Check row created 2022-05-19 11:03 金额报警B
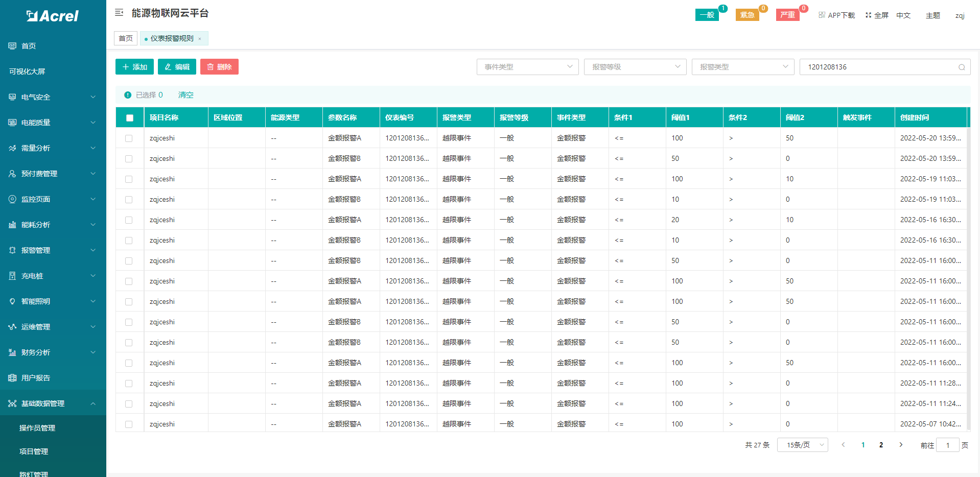Screen dimensions: 980x477 pos(129,200)
